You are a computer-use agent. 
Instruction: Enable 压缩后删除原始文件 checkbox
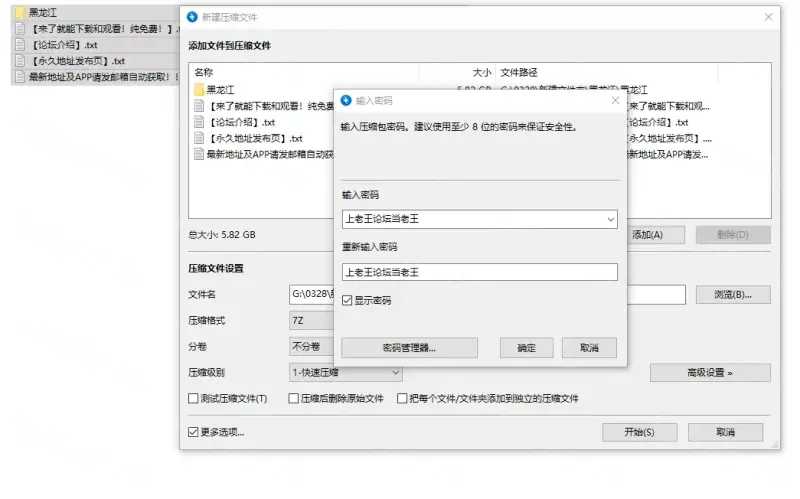pos(293,398)
